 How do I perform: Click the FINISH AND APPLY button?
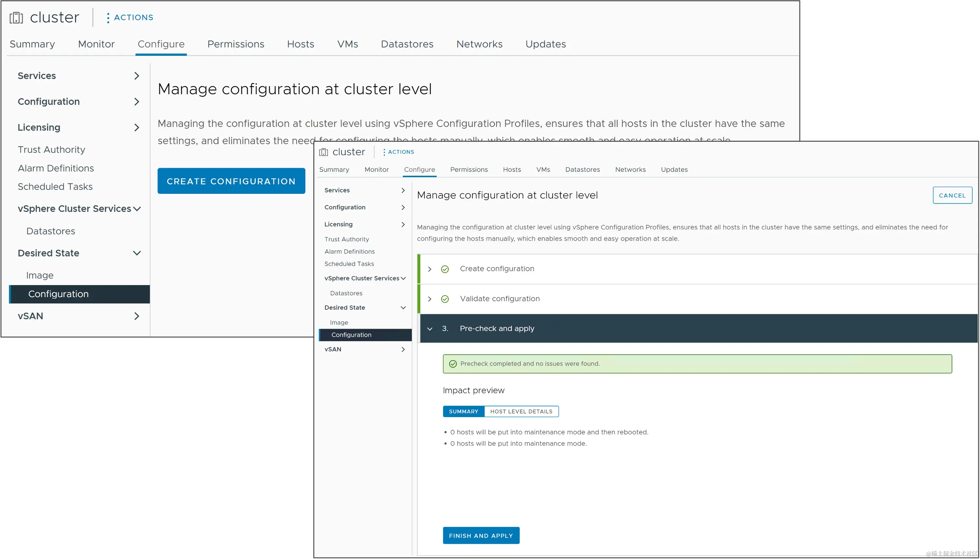[x=481, y=535]
